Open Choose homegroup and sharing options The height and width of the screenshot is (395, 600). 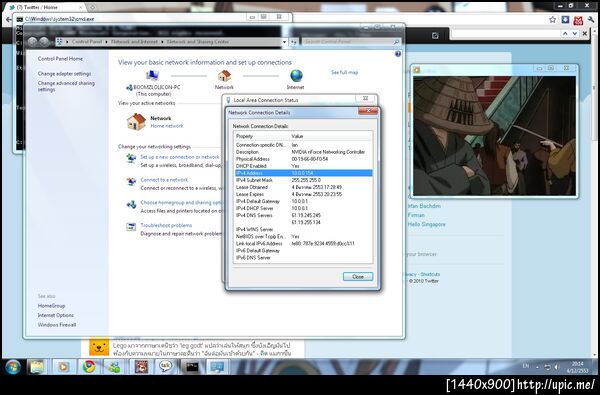point(181,202)
